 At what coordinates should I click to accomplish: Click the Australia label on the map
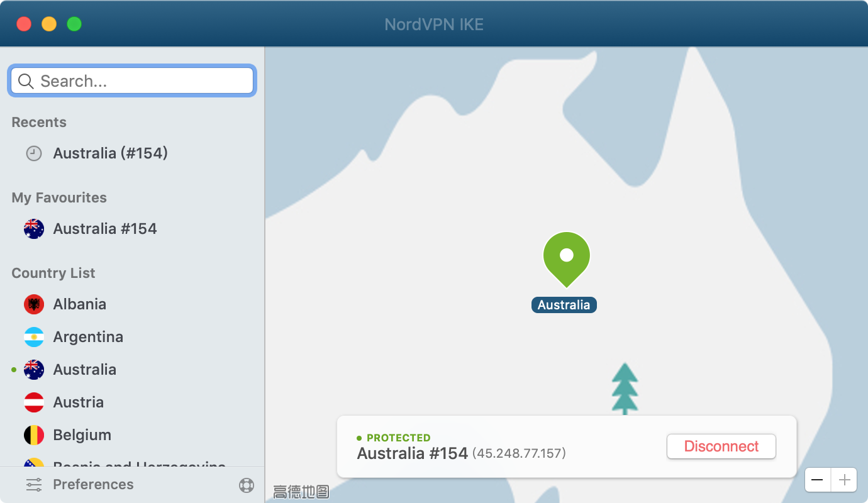pos(564,305)
